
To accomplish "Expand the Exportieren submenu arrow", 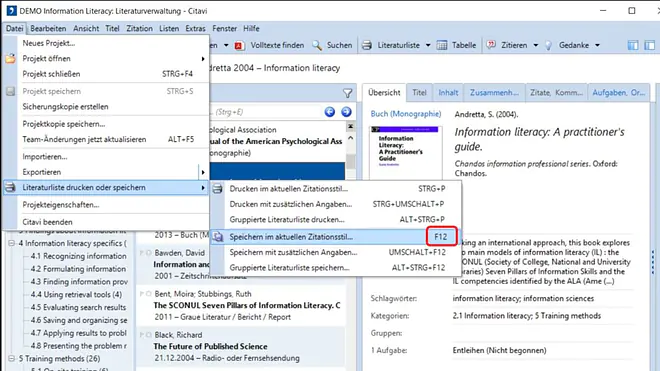I will 203,172.
